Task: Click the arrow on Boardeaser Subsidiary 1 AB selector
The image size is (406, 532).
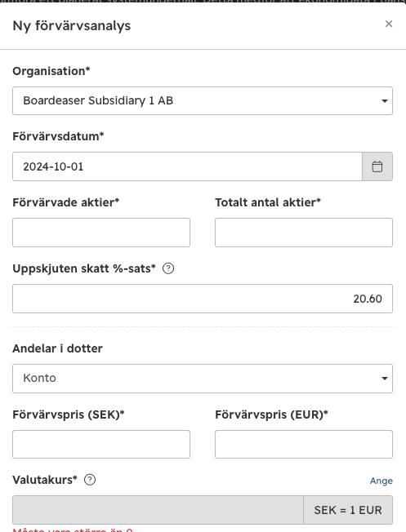Action: click(384, 101)
